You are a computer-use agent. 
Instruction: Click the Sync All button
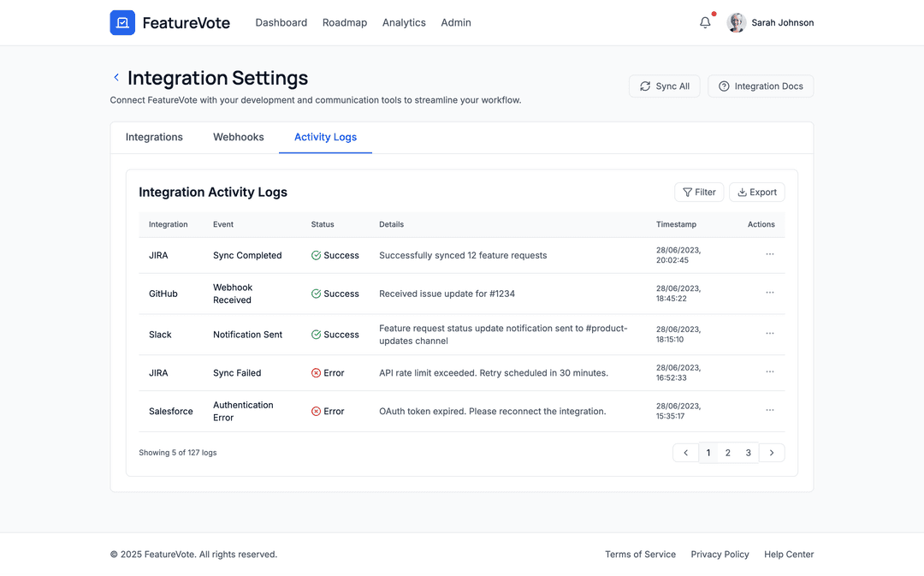tap(665, 86)
